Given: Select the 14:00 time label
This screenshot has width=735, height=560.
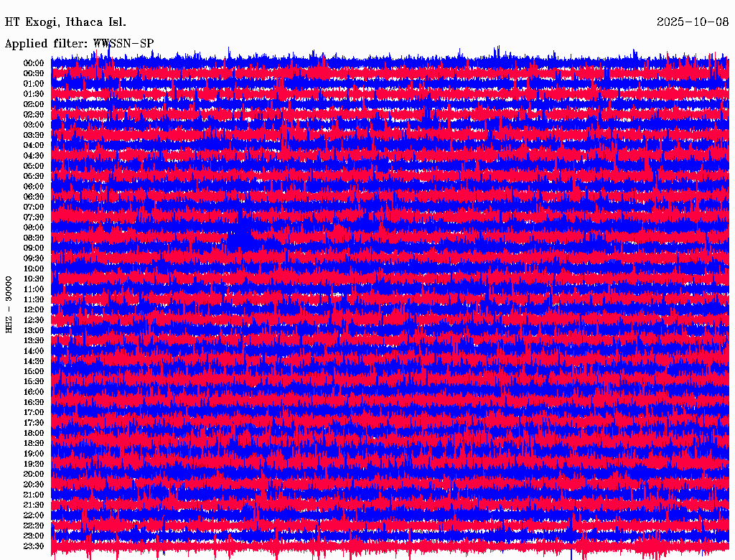Looking at the screenshot, I should pos(34,351).
